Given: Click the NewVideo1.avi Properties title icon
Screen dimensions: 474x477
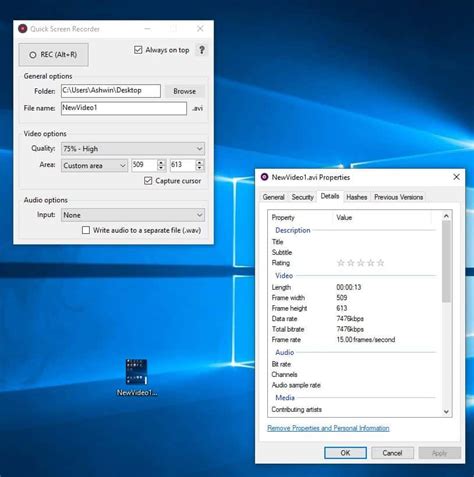Looking at the screenshot, I should click(x=264, y=177).
